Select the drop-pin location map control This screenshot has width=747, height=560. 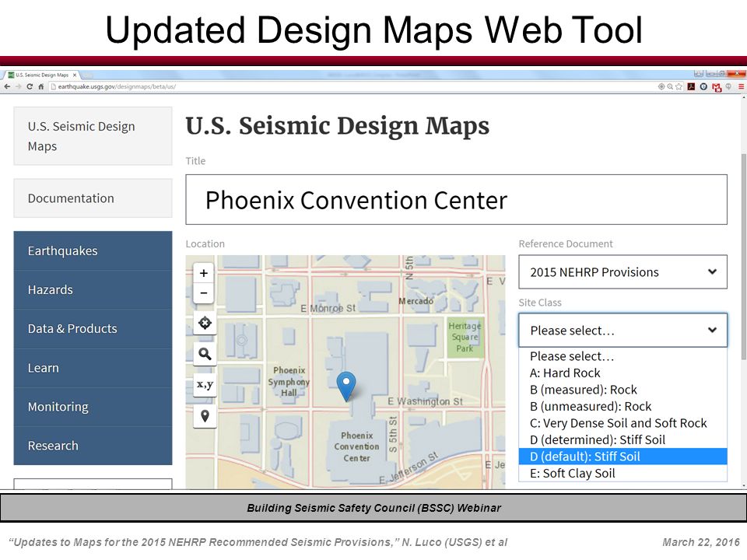(x=205, y=416)
